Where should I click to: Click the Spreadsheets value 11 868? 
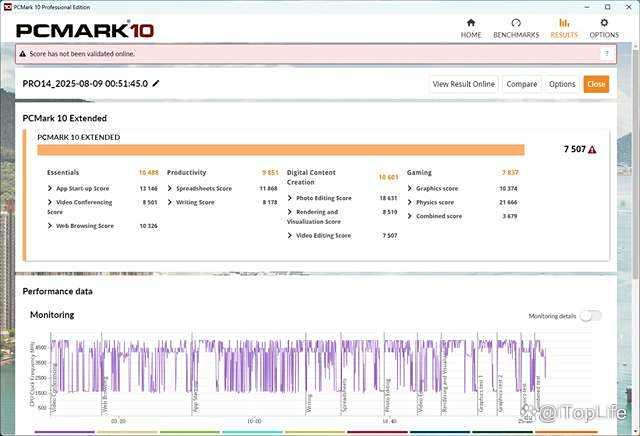click(x=269, y=188)
